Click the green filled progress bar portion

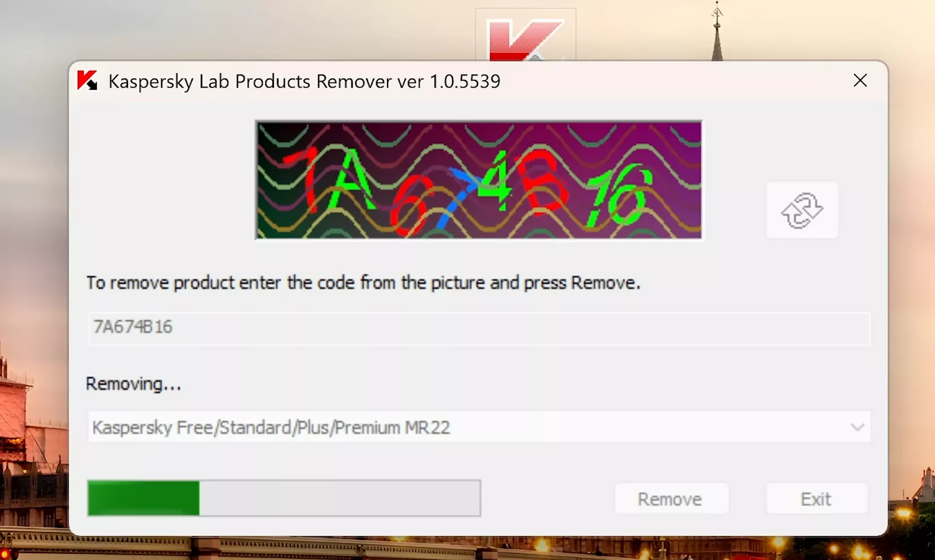(x=143, y=498)
